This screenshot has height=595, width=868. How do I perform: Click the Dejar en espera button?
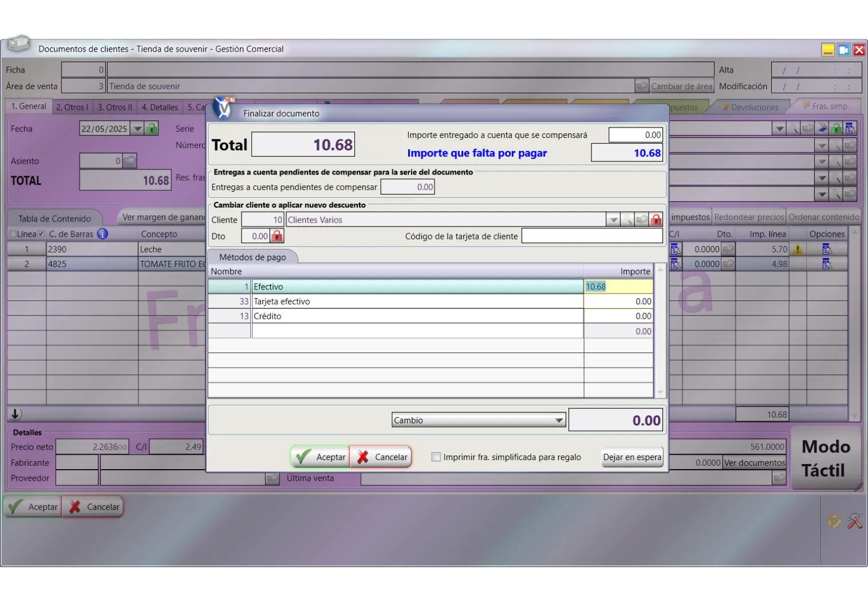click(632, 457)
